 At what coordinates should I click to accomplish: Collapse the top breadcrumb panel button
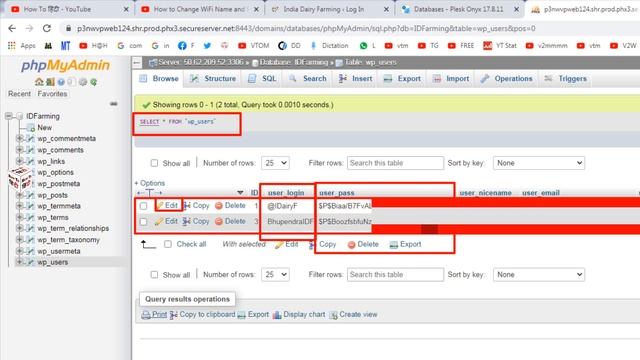[x=137, y=62]
